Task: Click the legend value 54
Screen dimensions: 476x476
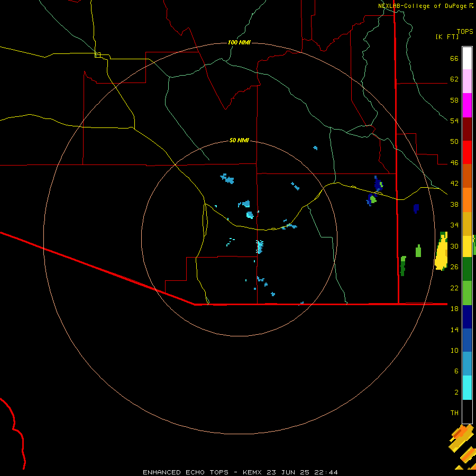Action: coord(454,121)
